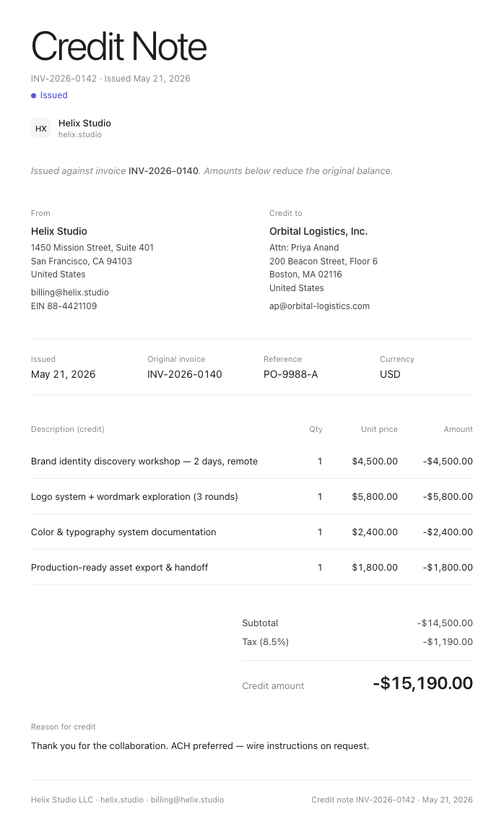504x835 pixels.
Task: Click the Tax (8.5%) label
Action: (x=266, y=641)
